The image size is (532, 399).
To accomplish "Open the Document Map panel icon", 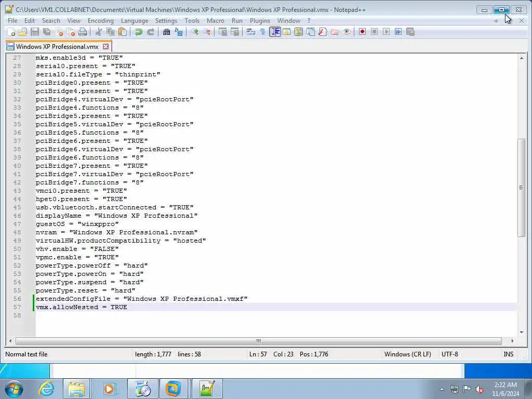I will pos(299,32).
